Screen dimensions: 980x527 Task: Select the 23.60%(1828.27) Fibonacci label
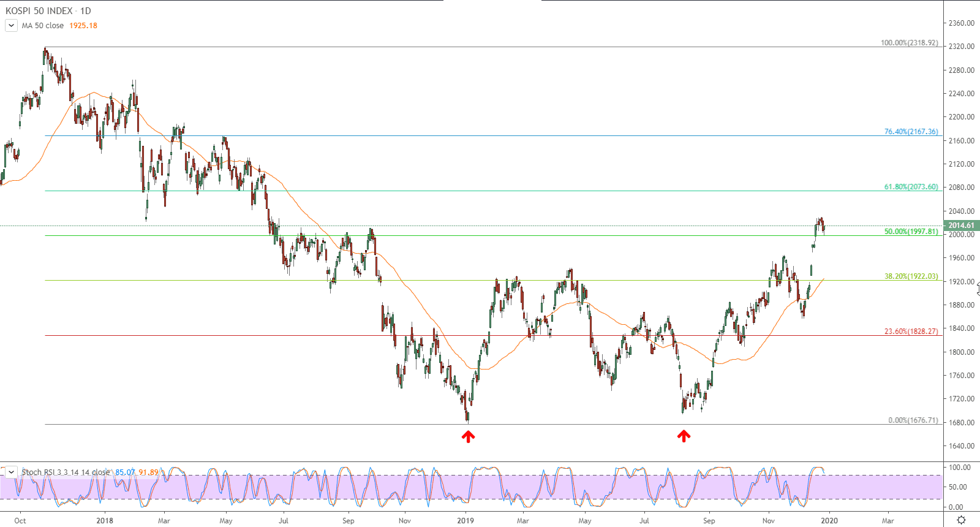point(911,332)
